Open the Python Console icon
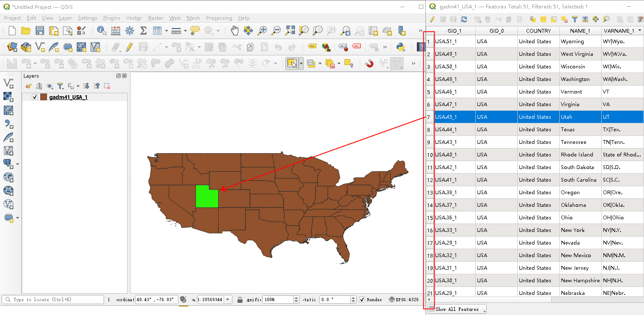Image resolution: width=644 pixels, height=315 pixels. (400, 47)
